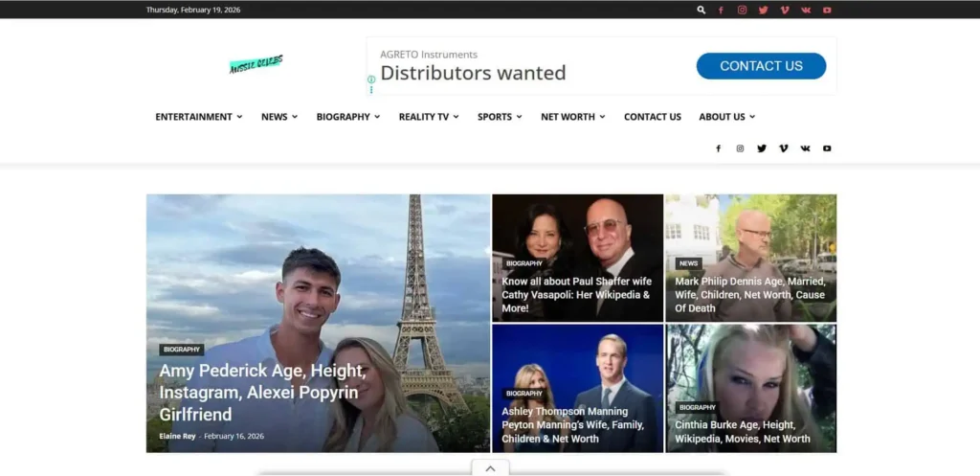Click the ad info icon beside the banner

point(371,79)
